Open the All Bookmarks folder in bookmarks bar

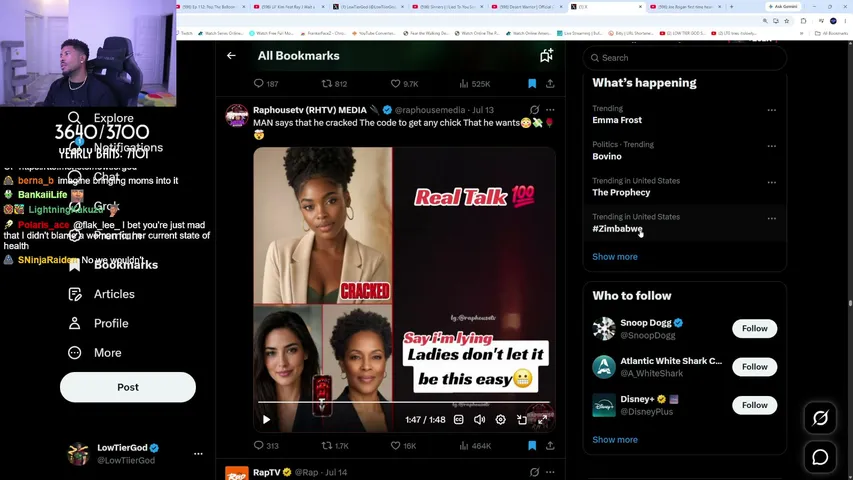pos(831,33)
